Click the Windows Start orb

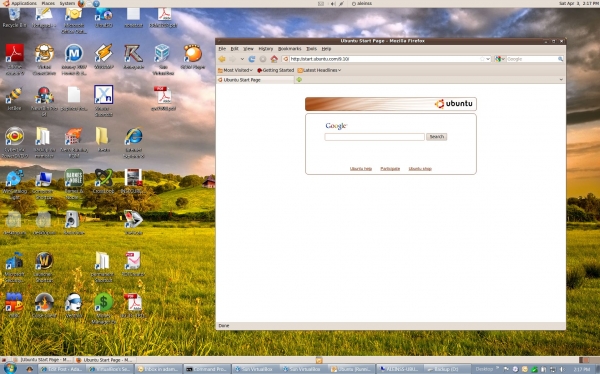pos(10,369)
